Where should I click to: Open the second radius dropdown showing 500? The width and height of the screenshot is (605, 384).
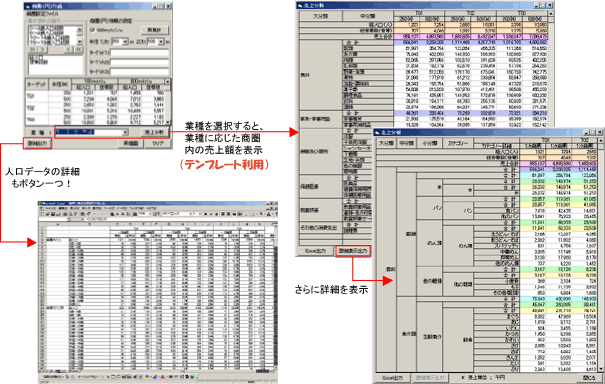(156, 41)
